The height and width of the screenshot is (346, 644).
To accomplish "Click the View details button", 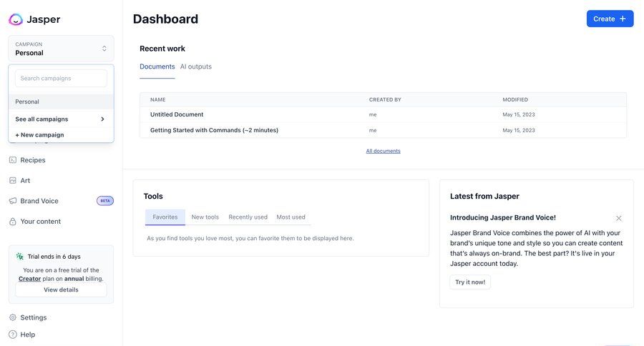I will [61, 290].
